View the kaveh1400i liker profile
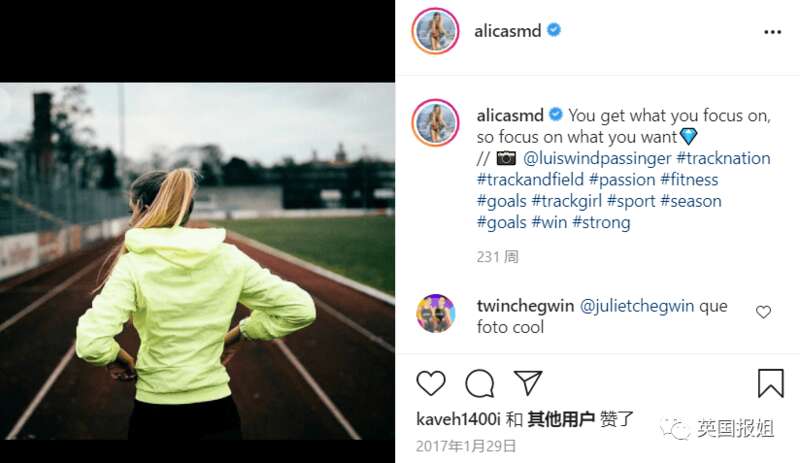Screen dimensions: 800x463 (x=458, y=419)
